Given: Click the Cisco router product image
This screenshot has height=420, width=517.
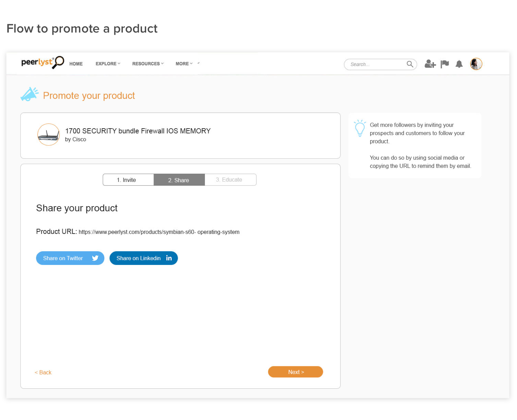Looking at the screenshot, I should 49,135.
